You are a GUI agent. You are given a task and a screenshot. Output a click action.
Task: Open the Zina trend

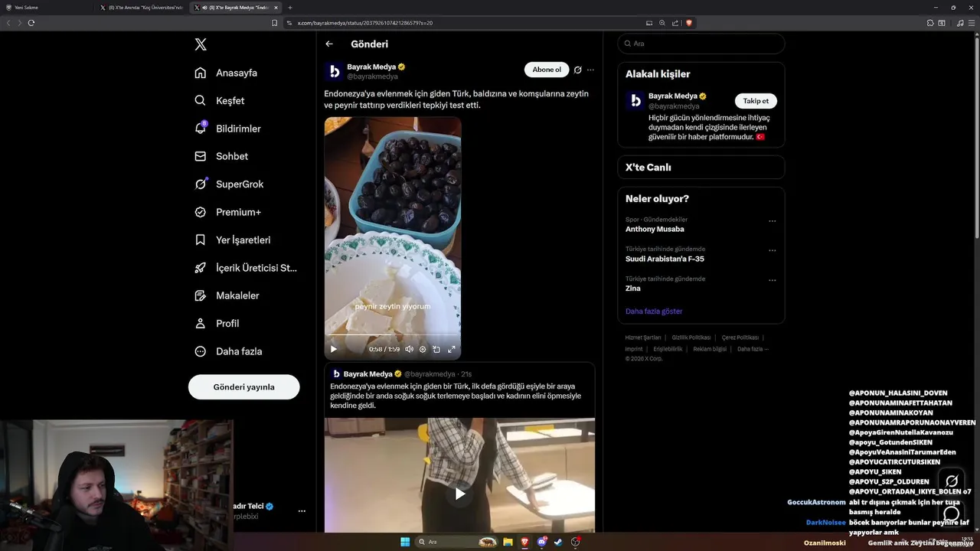(633, 289)
